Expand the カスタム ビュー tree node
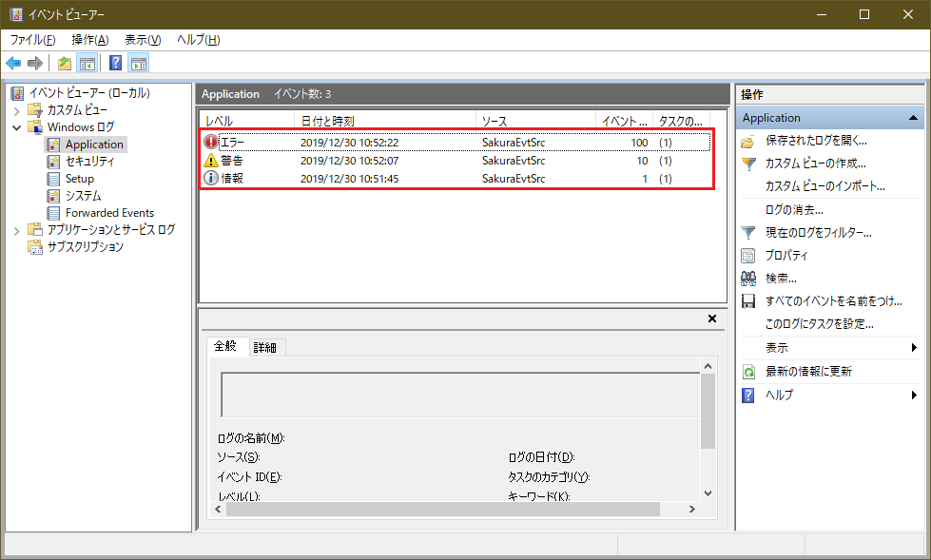 click(x=16, y=110)
